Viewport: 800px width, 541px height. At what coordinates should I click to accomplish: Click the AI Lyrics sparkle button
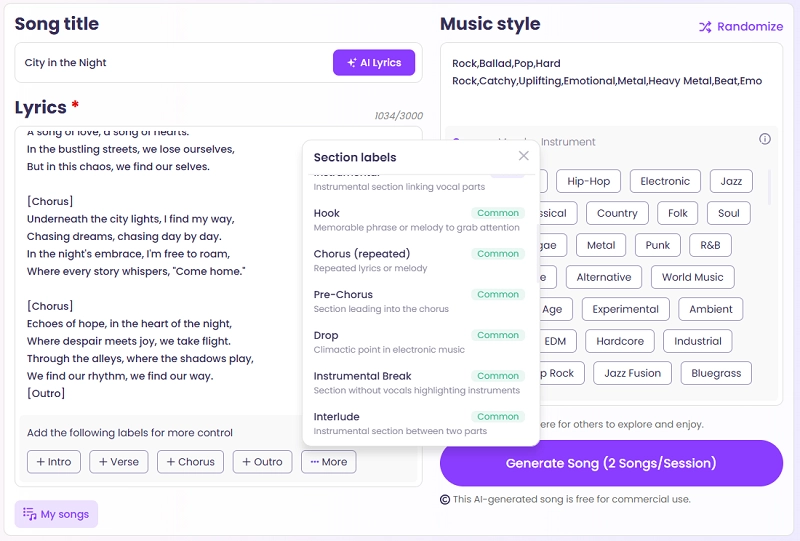coord(373,63)
